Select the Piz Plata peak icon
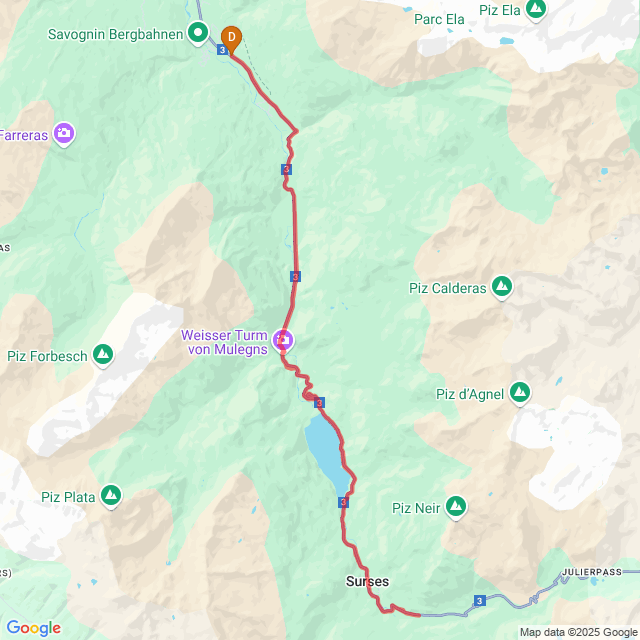 point(111,496)
